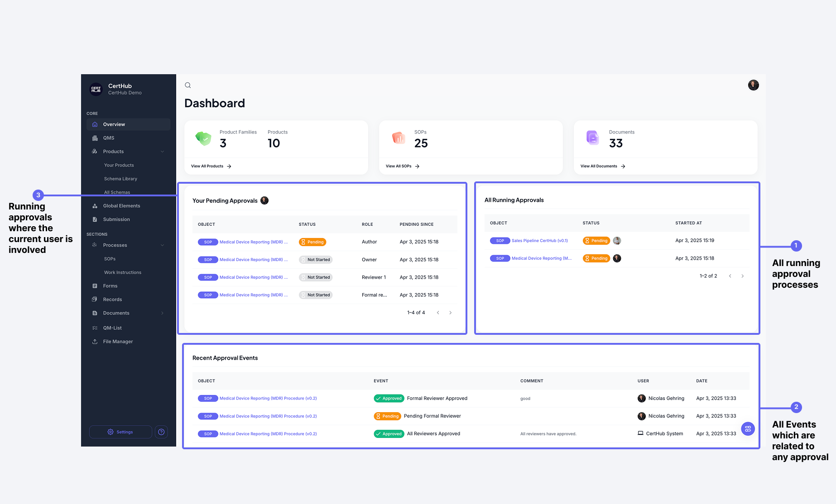The height and width of the screenshot is (504, 836).
Task: Expand the Documents sidebar entry
Action: (162, 313)
